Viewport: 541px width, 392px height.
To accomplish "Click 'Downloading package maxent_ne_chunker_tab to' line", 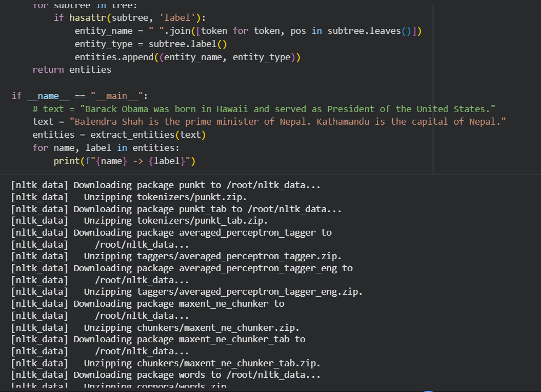I will (x=158, y=340).
